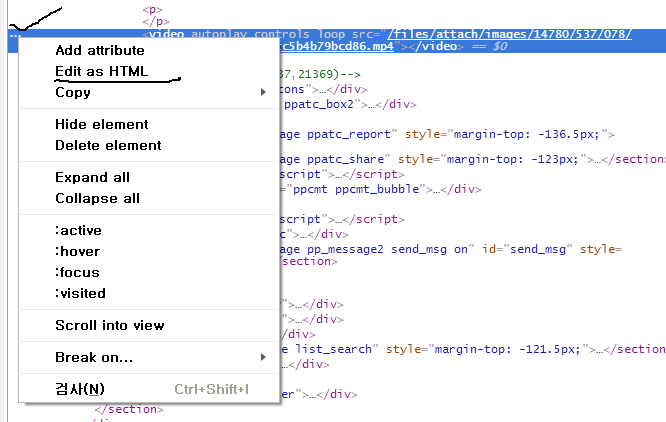Viewport: 666px width, 422px height.
Task: Click the closing </section> tag at bottom
Action: (x=129, y=409)
